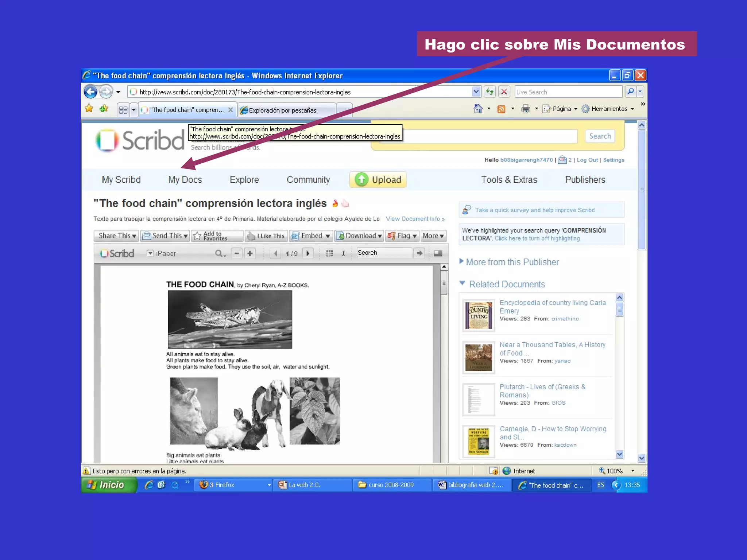The image size is (747, 560).
Task: Open the Embed dropdown
Action: (x=311, y=236)
